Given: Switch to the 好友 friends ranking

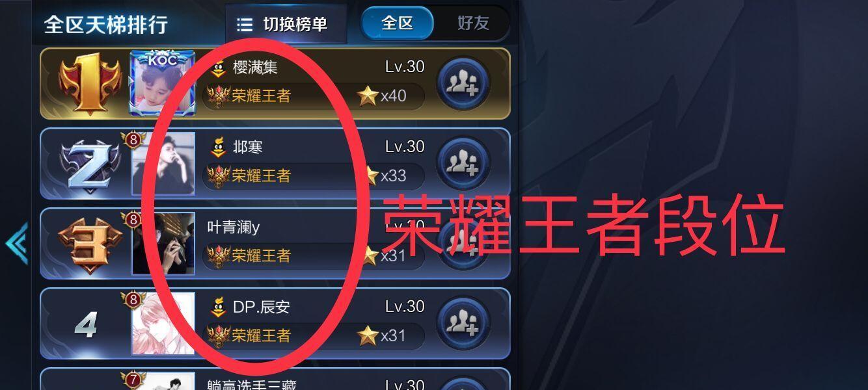Looking at the screenshot, I should click(x=473, y=23).
